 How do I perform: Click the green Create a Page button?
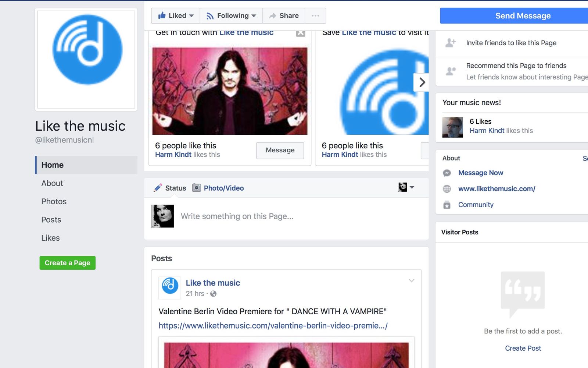(x=68, y=263)
